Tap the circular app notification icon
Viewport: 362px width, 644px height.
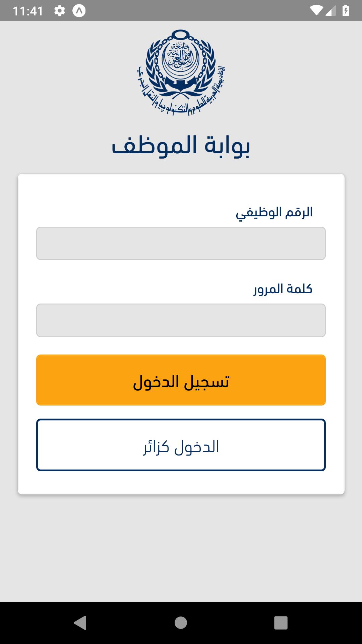[x=79, y=11]
